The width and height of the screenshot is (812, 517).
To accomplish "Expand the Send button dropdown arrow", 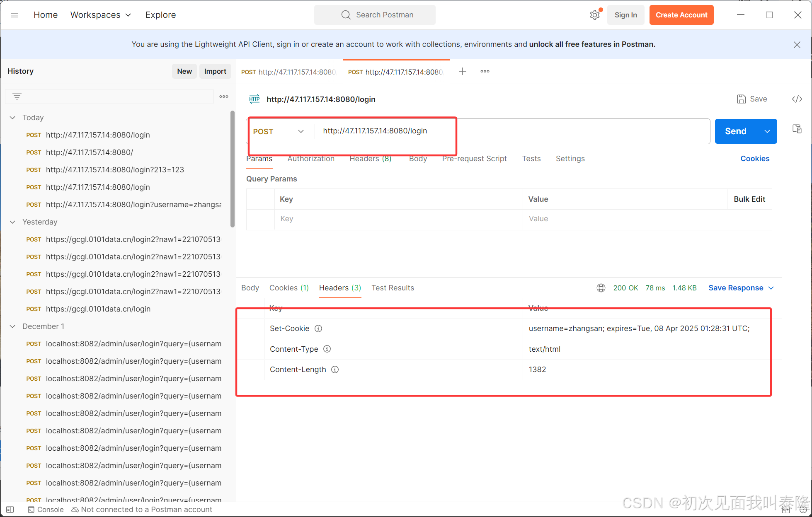I will point(767,131).
